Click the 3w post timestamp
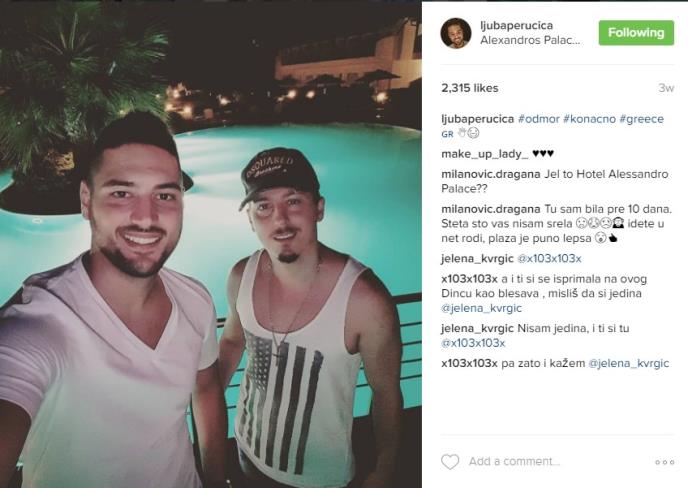This screenshot has width=688, height=488. pyautogui.click(x=666, y=88)
